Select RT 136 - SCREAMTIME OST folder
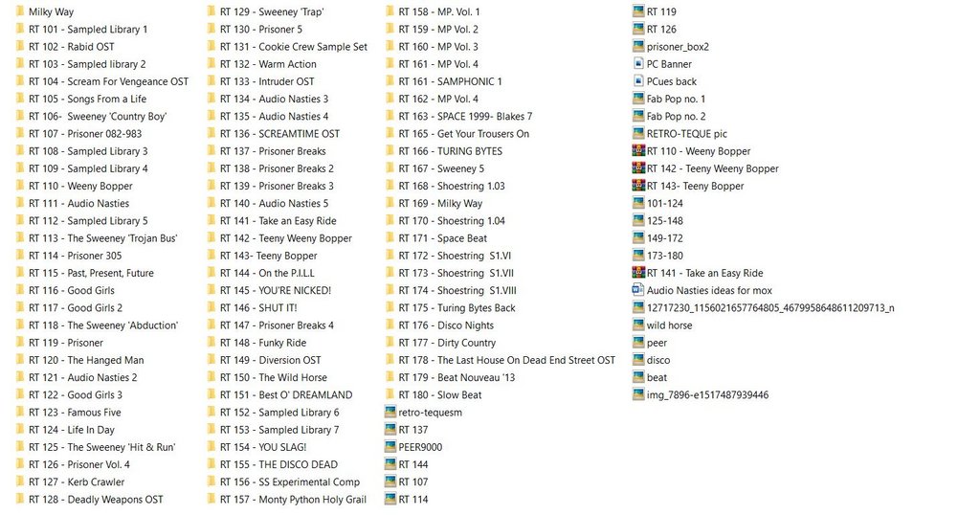980x515 pixels. click(x=280, y=133)
